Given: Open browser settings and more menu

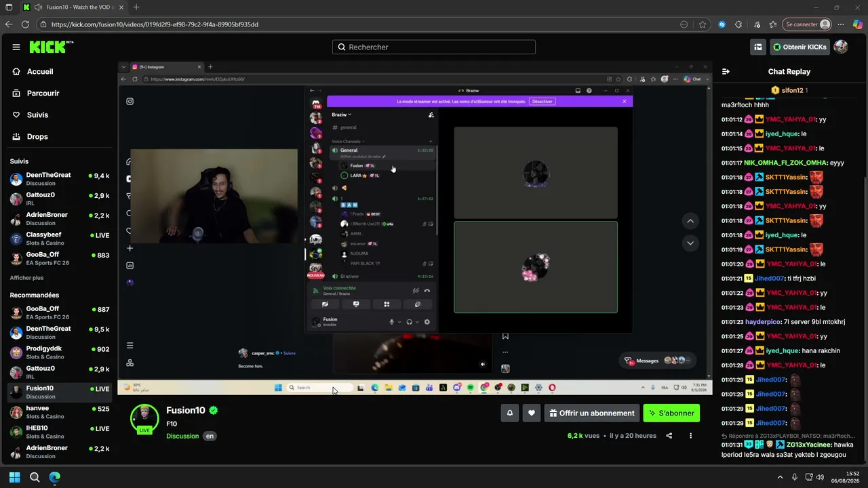Looking at the screenshot, I should click(841, 24).
